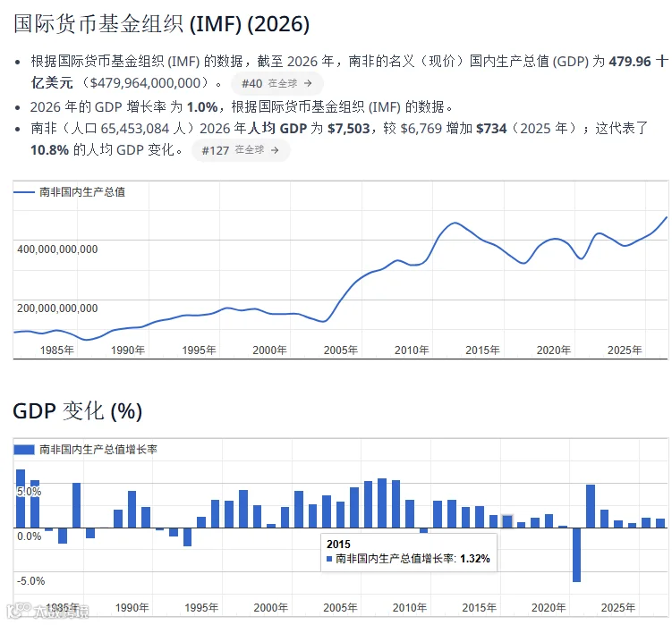Click the bold $734 increase value
Image resolution: width=672 pixels, height=625 pixels.
coord(491,128)
